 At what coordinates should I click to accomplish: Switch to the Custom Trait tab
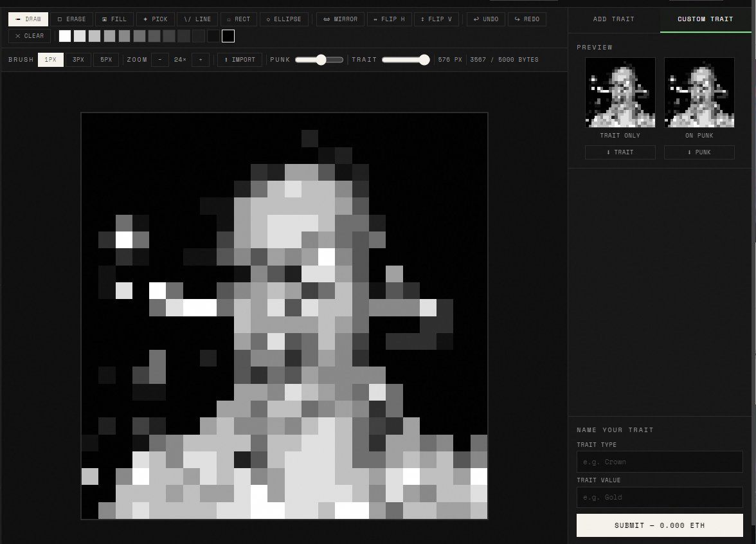pos(705,19)
